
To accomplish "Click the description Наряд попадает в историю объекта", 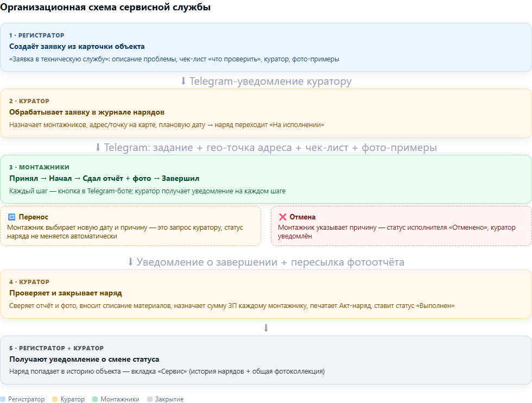I will (x=167, y=371).
